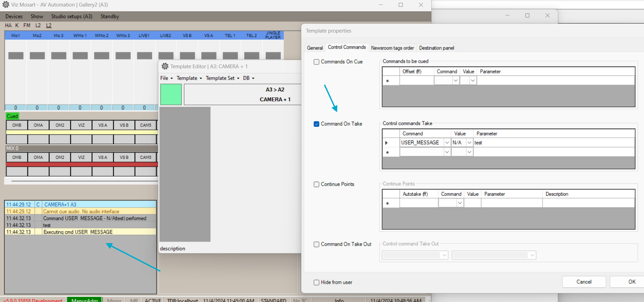
Task: Tick the Hide from user checkbox
Action: [x=316, y=282]
